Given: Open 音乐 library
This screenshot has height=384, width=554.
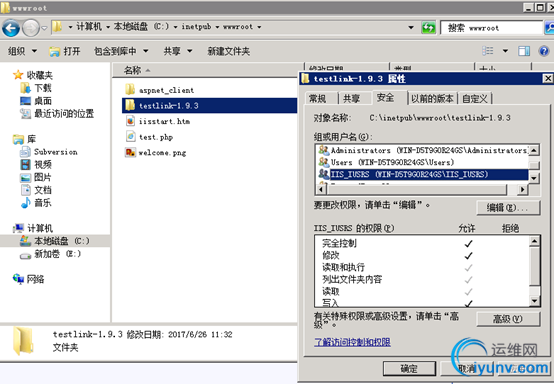Looking at the screenshot, I should 36,203.
